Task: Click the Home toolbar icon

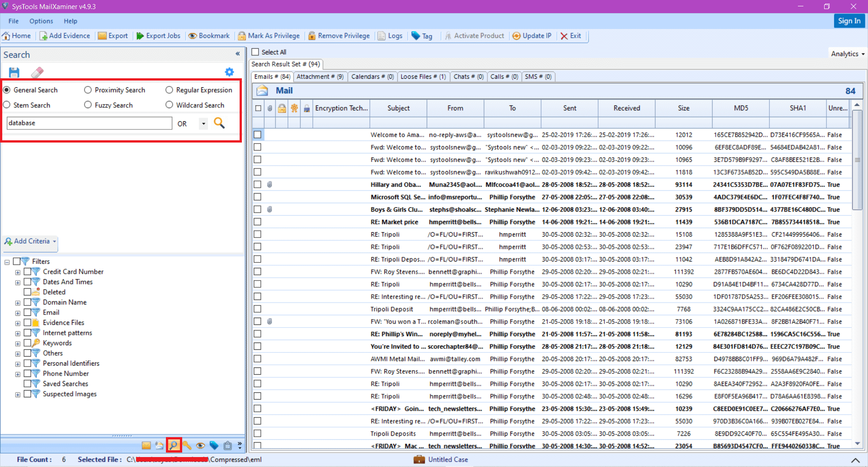Action: [x=6, y=36]
